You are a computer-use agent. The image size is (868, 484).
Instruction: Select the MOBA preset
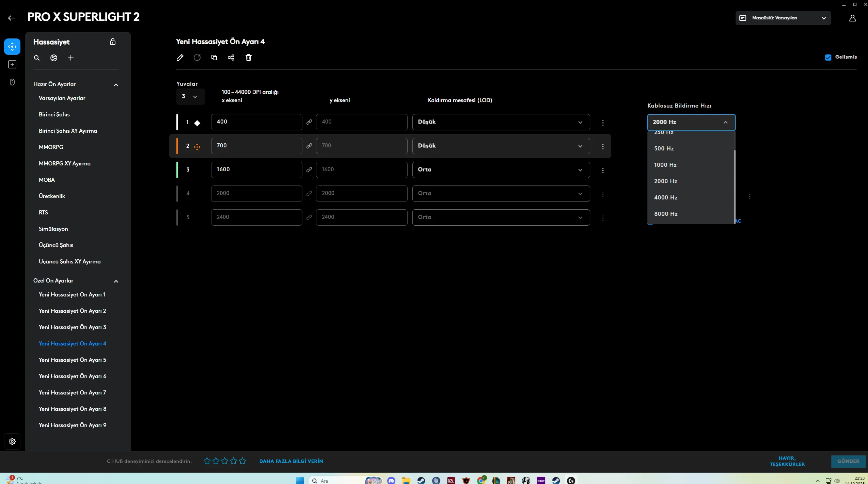pos(47,180)
